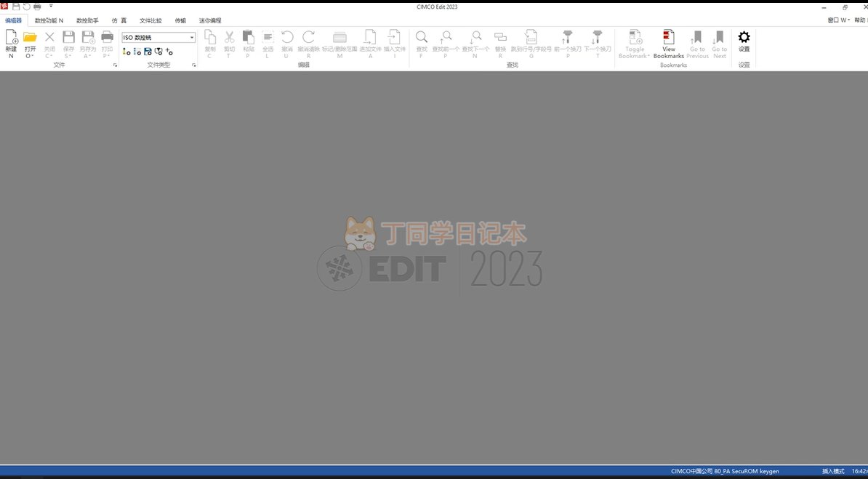Screen dimensions: 868x479
Task: Click the 打印 print button in ribbon
Action: pos(107,44)
